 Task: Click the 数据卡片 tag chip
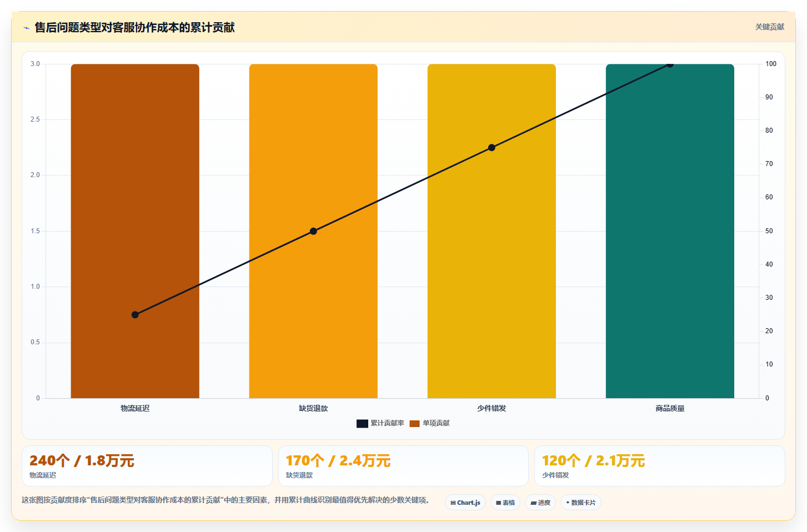(x=581, y=503)
